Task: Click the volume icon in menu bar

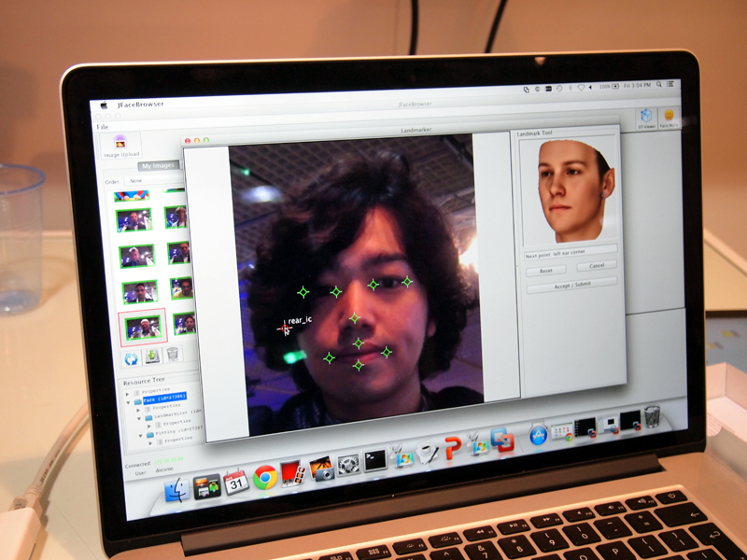Action: (x=591, y=87)
